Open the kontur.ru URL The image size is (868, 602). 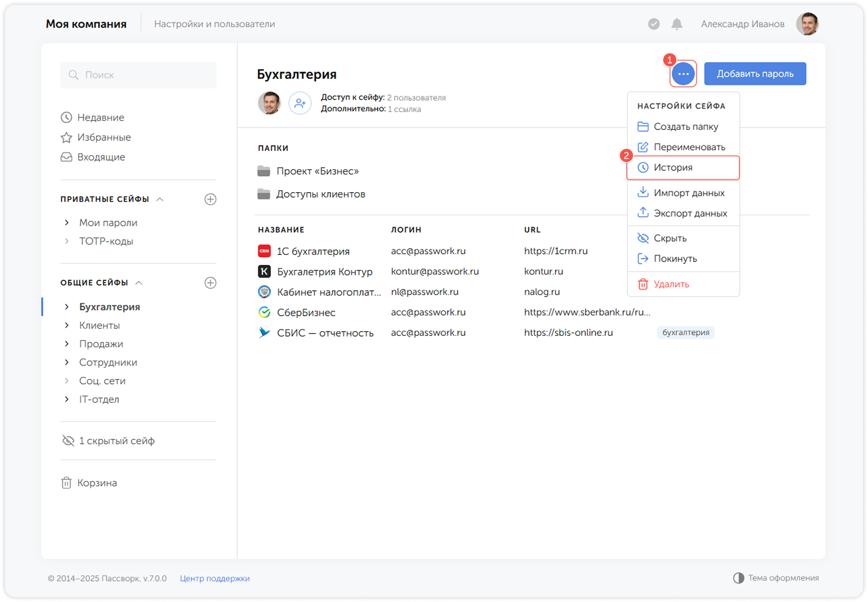[x=544, y=271]
